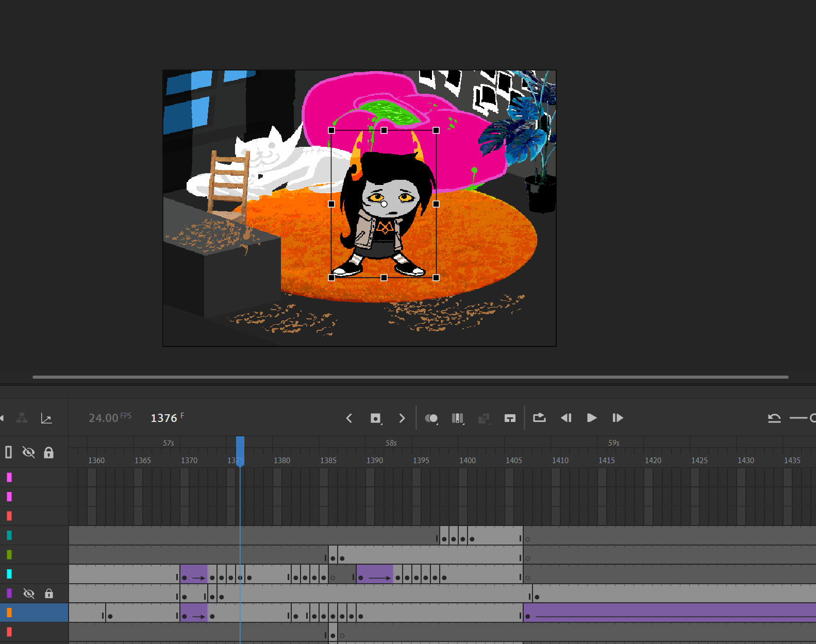Viewport: 816px width, 644px height.
Task: Reset the timeline zoom level
Action: point(774,418)
